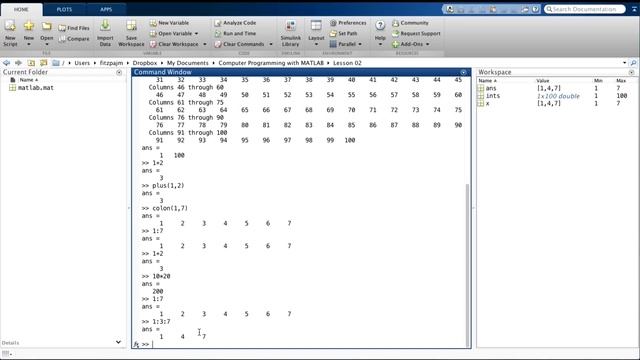Sort Current Folder by Name column
This screenshot has height=360, width=640.
[x=29, y=80]
